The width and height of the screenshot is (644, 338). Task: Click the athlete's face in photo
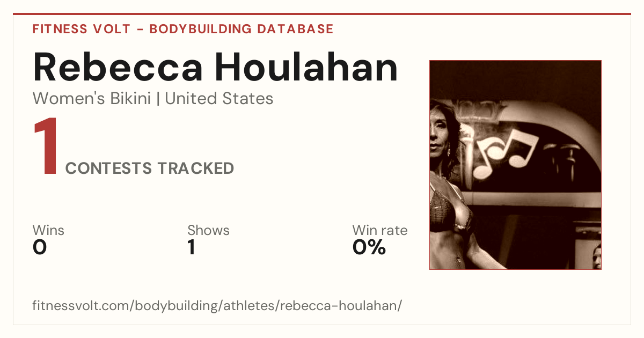click(x=442, y=135)
